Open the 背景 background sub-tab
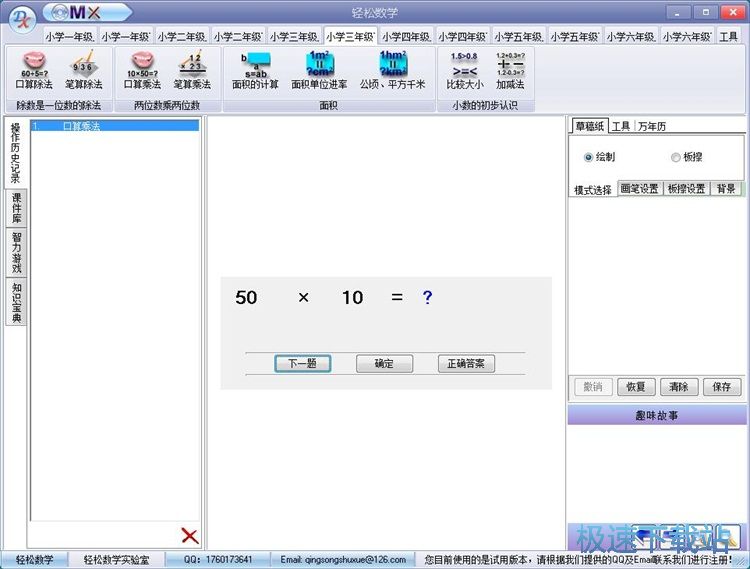 (726, 188)
